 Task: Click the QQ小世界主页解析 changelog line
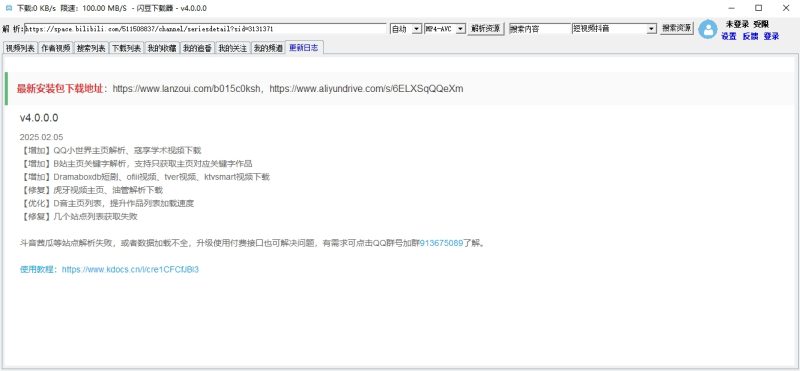click(x=110, y=151)
